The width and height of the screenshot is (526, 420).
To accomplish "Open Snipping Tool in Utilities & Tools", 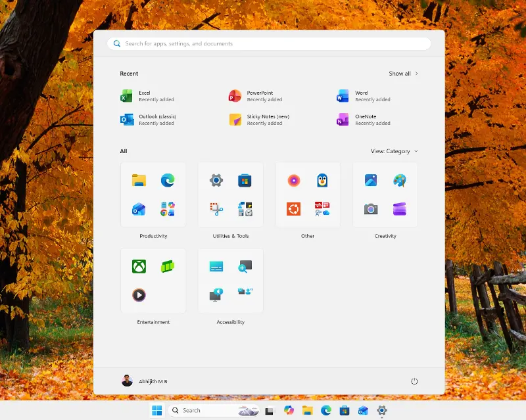I will [x=216, y=209].
